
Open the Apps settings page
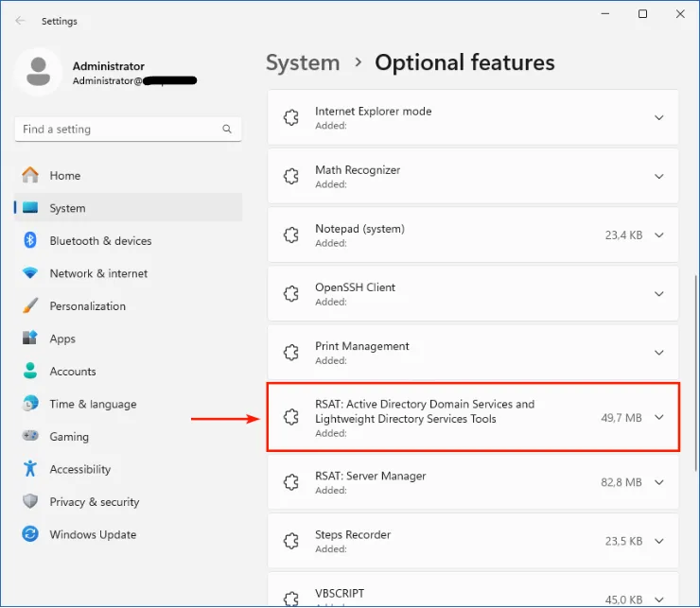pyautogui.click(x=62, y=339)
